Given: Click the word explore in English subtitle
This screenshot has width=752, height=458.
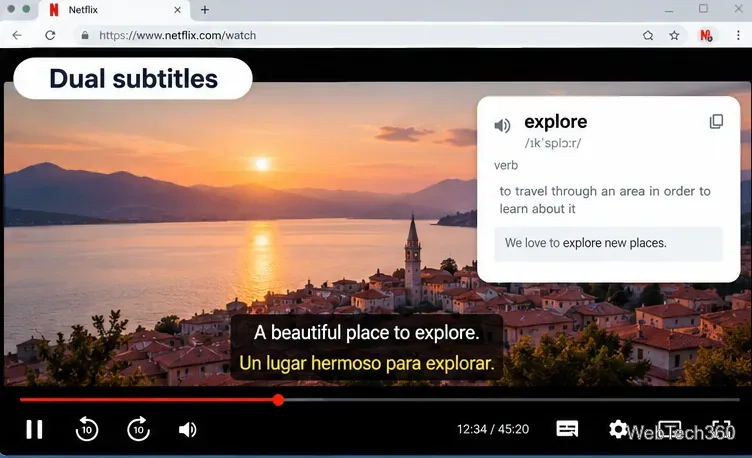Looking at the screenshot, I should click(x=446, y=332).
